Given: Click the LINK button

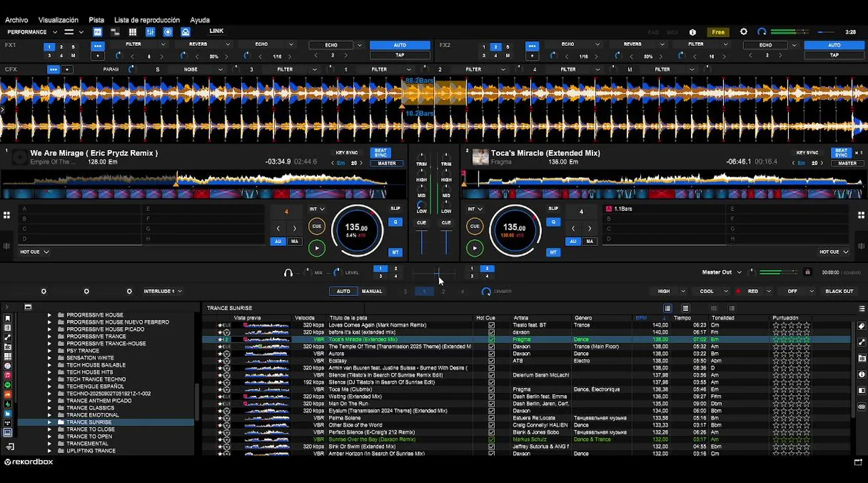Looking at the screenshot, I should (216, 31).
